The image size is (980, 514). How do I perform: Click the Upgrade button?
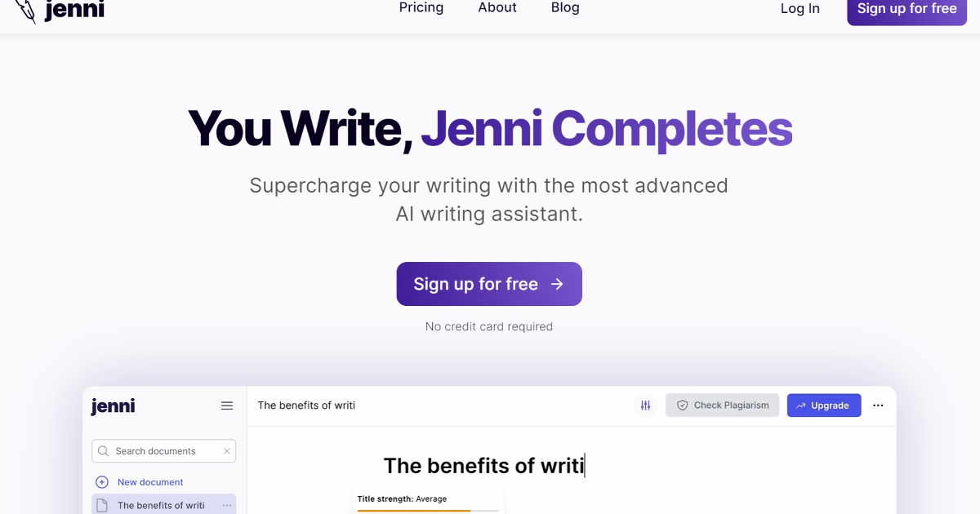[824, 405]
